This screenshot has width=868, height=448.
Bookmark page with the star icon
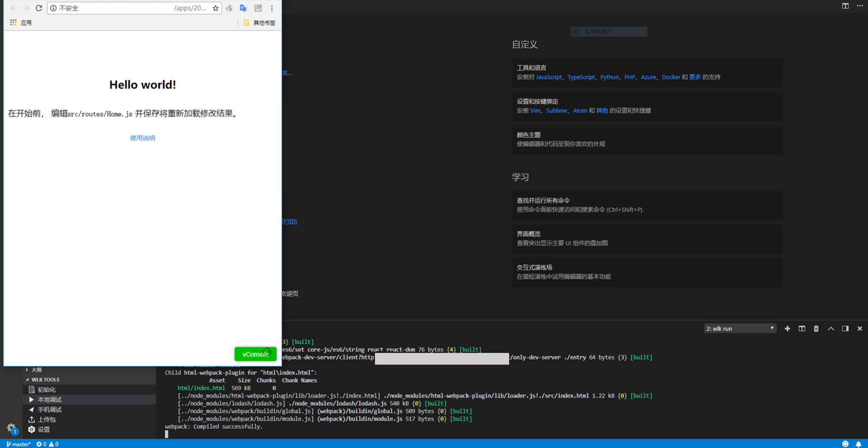216,8
